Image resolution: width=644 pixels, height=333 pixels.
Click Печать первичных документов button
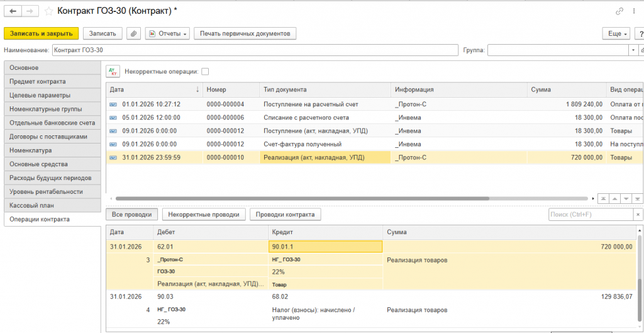(x=245, y=33)
